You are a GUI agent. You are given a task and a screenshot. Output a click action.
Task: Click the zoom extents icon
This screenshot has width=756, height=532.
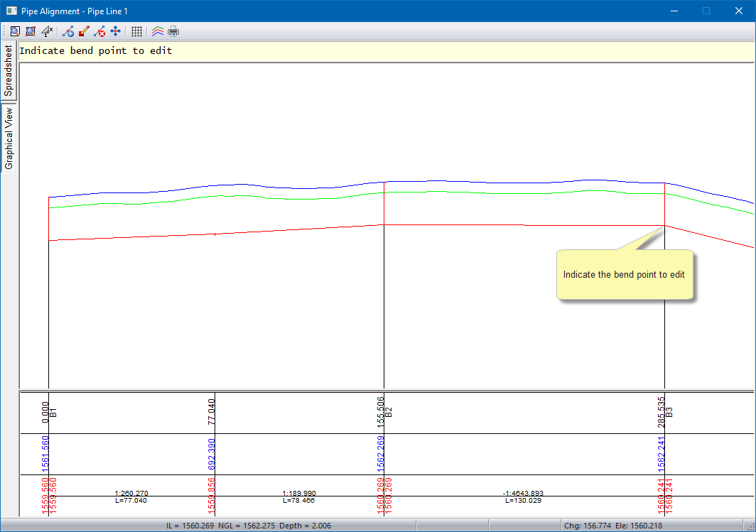pyautogui.click(x=31, y=31)
